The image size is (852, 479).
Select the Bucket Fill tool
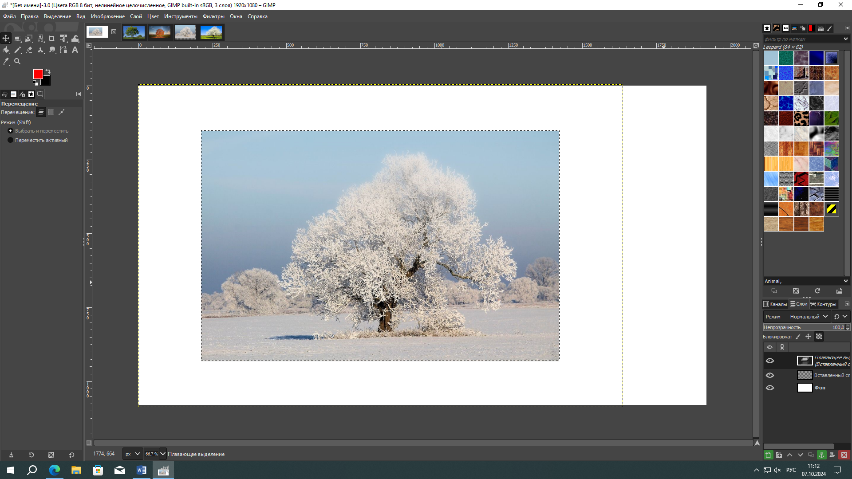pyautogui.click(x=6, y=50)
